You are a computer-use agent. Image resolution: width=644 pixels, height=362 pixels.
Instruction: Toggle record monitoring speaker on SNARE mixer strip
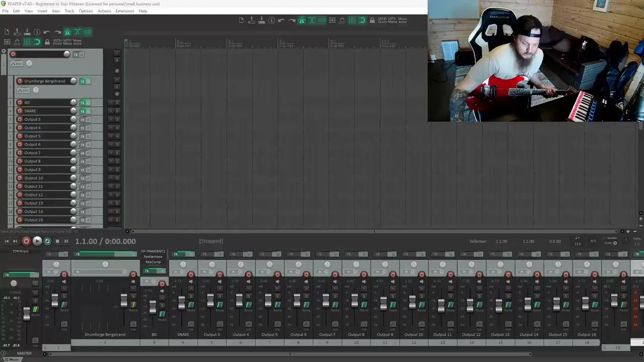[191, 282]
